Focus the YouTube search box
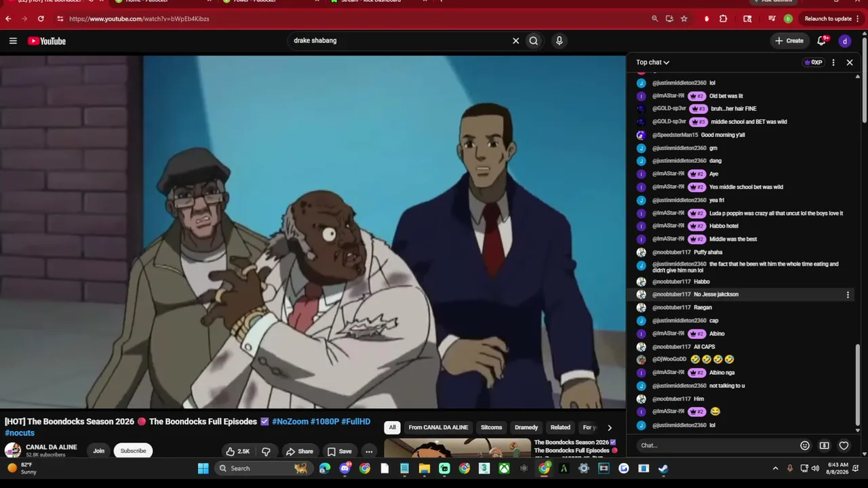868x488 pixels. pos(399,41)
